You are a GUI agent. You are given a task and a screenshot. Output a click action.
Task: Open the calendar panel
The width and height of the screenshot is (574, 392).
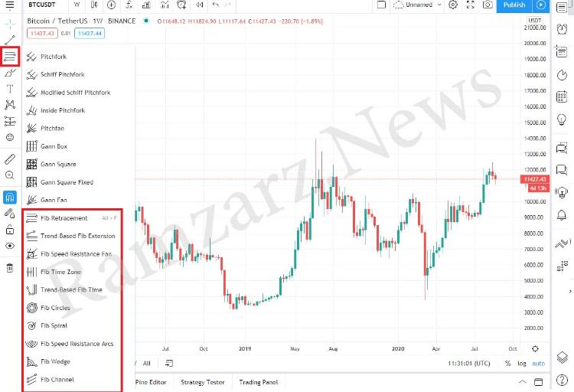click(x=562, y=96)
